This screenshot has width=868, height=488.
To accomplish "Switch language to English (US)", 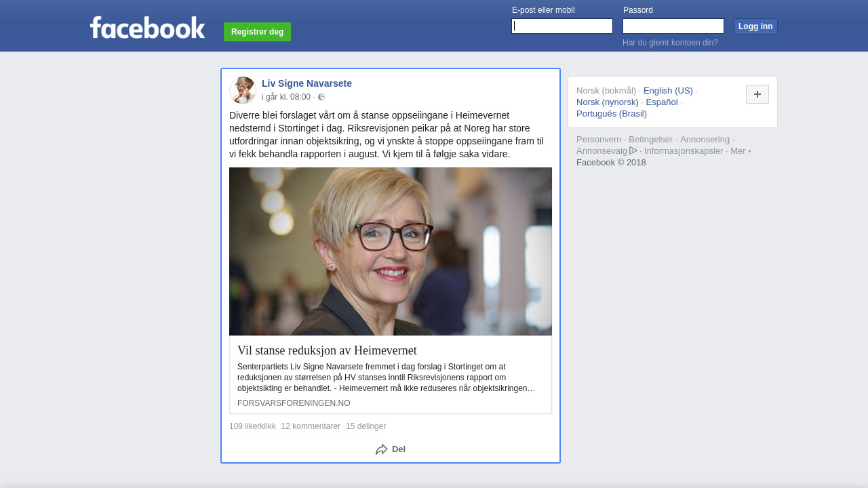I will [x=668, y=91].
